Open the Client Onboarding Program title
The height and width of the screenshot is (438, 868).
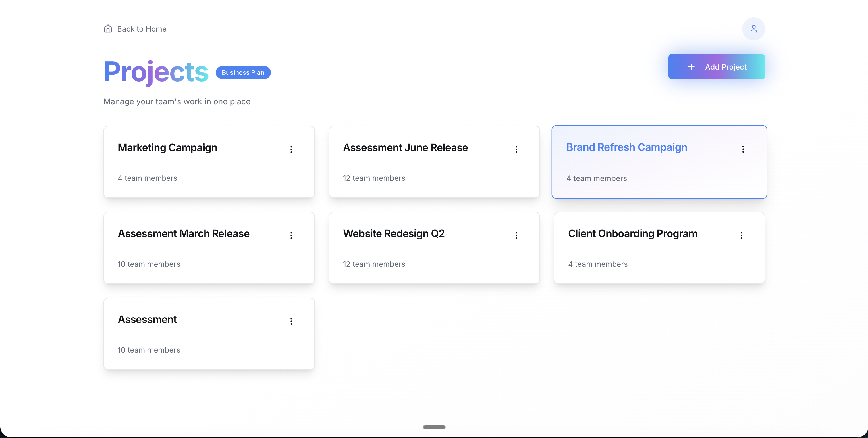632,234
